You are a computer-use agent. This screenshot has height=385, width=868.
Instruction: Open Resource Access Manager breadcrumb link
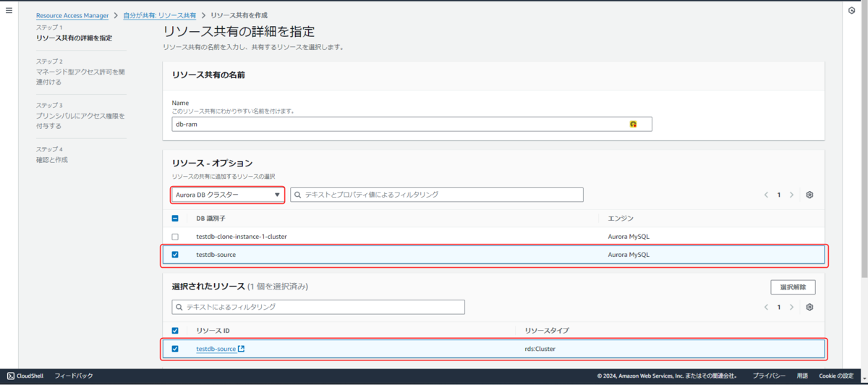coord(72,15)
